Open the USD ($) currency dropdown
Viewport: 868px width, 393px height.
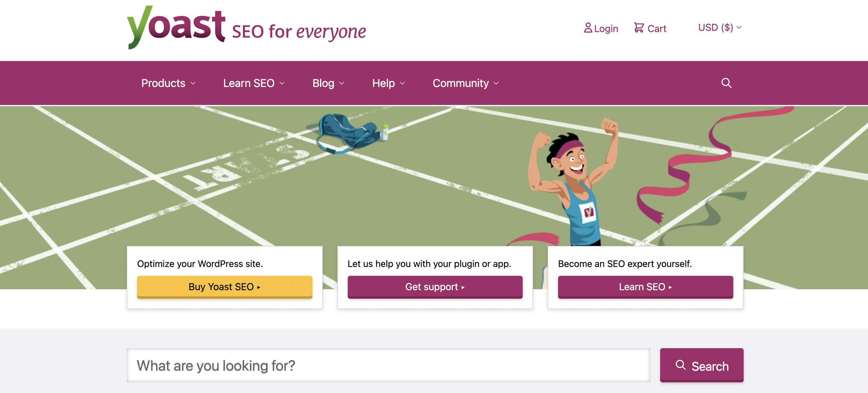tap(720, 27)
